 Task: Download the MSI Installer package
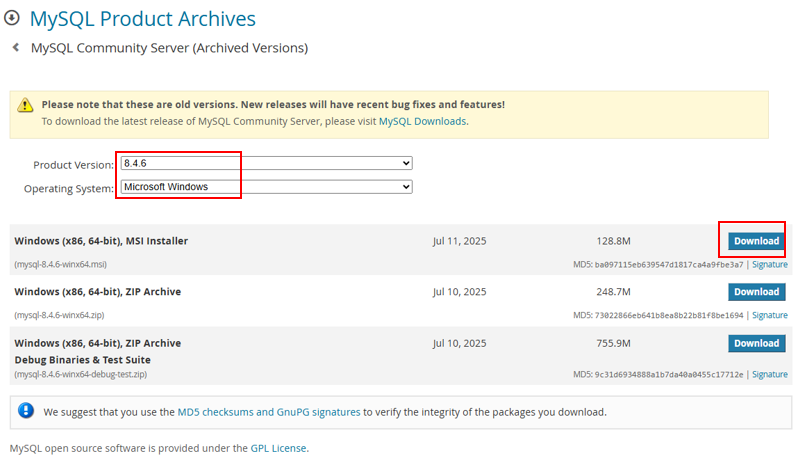[755, 241]
